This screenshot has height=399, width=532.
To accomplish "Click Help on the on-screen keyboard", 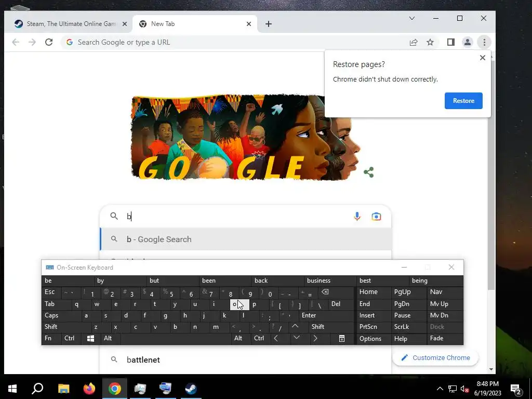I will (x=408, y=339).
